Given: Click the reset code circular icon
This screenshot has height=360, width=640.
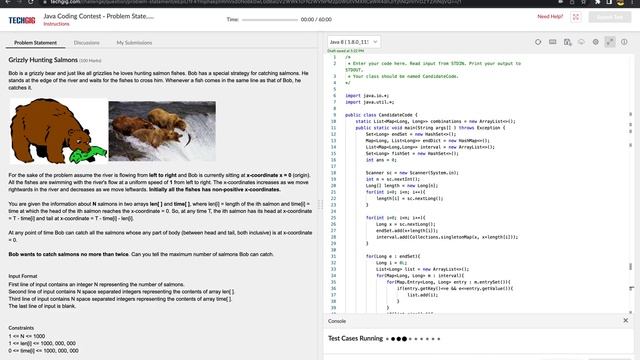Looking at the screenshot, I should tap(538, 42).
